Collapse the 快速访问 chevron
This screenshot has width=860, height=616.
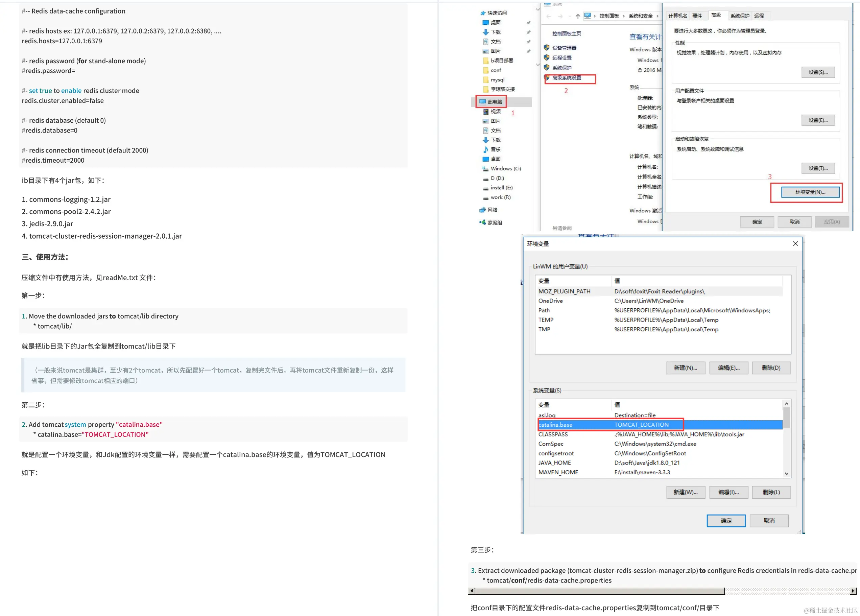(538, 9)
